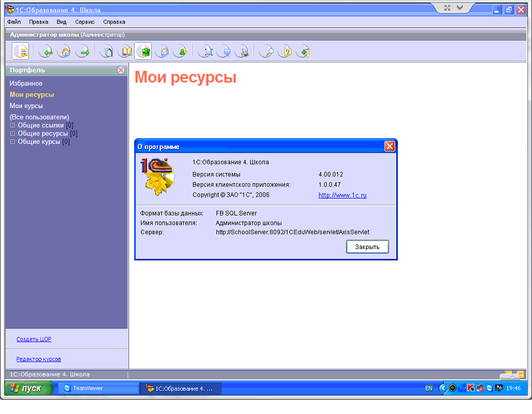Click the (Все пользователи) entry

(39, 117)
